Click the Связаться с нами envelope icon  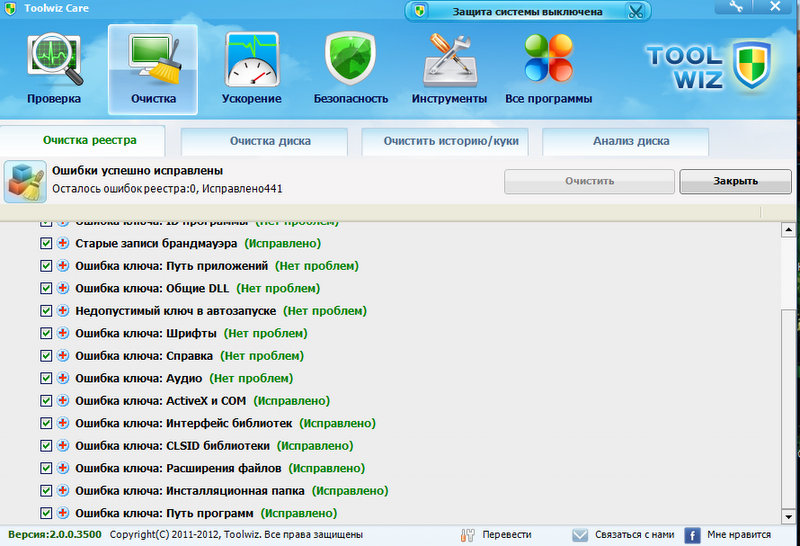(580, 535)
